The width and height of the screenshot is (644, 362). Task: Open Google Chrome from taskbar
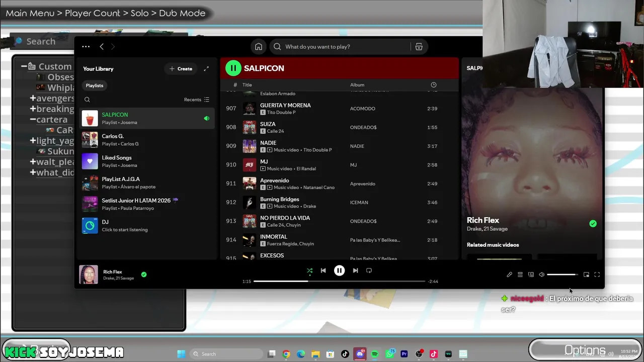[286, 354]
